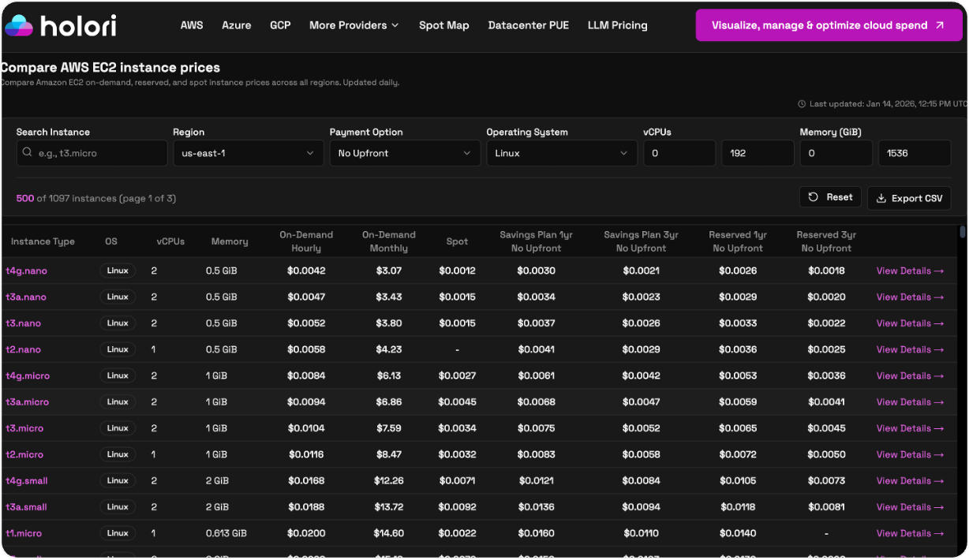This screenshot has width=969, height=560.
Task: Open the Spot Map page
Action: pyautogui.click(x=443, y=24)
